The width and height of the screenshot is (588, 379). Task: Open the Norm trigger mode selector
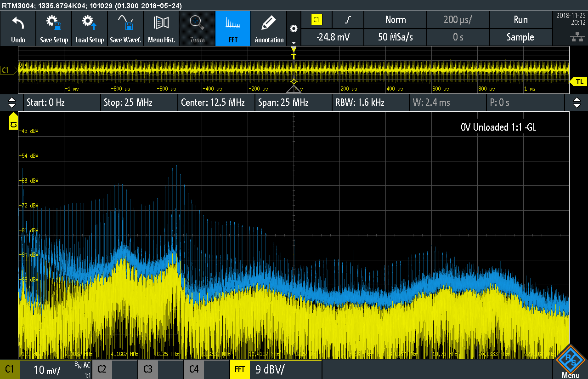pos(395,20)
